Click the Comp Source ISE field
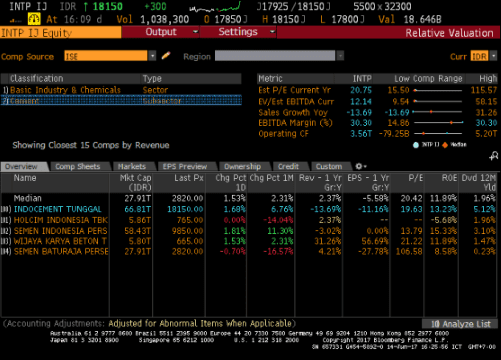The height and width of the screenshot is (360, 501). pyautogui.click(x=106, y=56)
